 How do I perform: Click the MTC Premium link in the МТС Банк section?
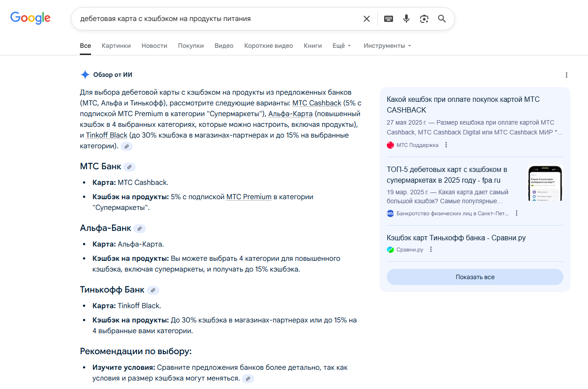pyautogui.click(x=249, y=197)
